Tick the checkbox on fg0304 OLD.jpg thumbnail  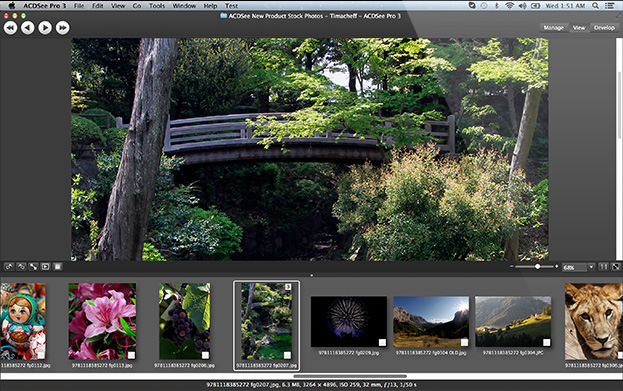coord(464,342)
